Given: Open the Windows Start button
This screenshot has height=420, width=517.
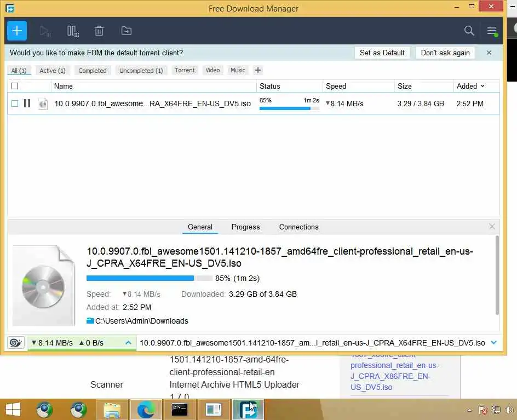Looking at the screenshot, I should pyautogui.click(x=13, y=410).
